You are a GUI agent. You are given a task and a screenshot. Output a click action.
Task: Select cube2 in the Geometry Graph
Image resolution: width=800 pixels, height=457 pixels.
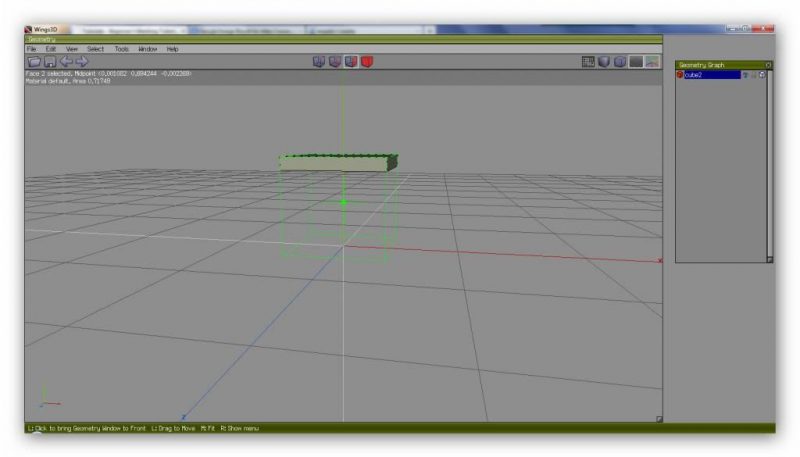tap(710, 75)
